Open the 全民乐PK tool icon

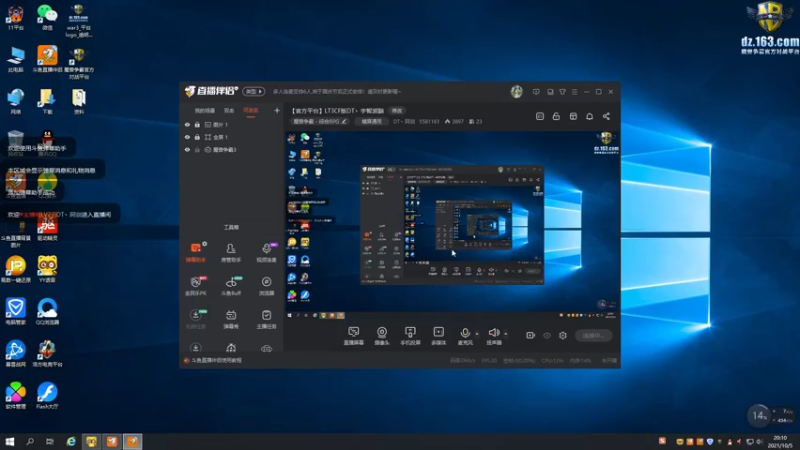click(x=195, y=286)
